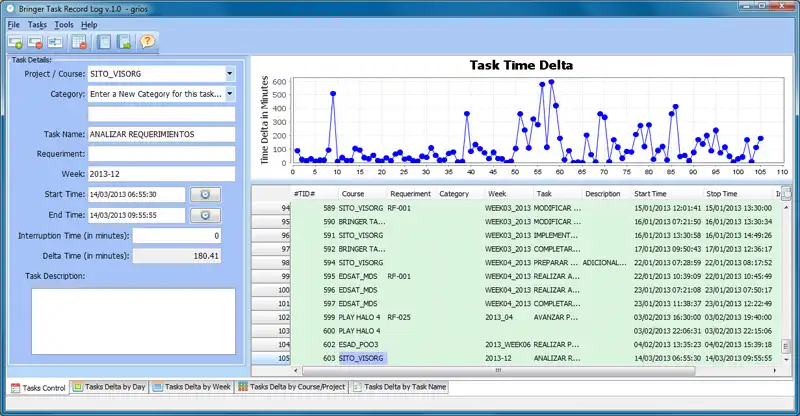Click the PREPARAR ... task cell
The width and height of the screenshot is (800, 416).
point(557,263)
